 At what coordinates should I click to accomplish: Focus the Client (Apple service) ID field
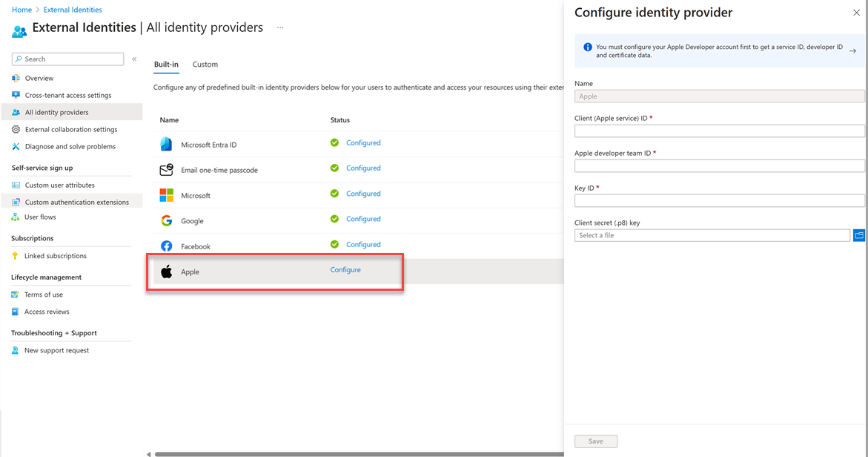point(719,131)
